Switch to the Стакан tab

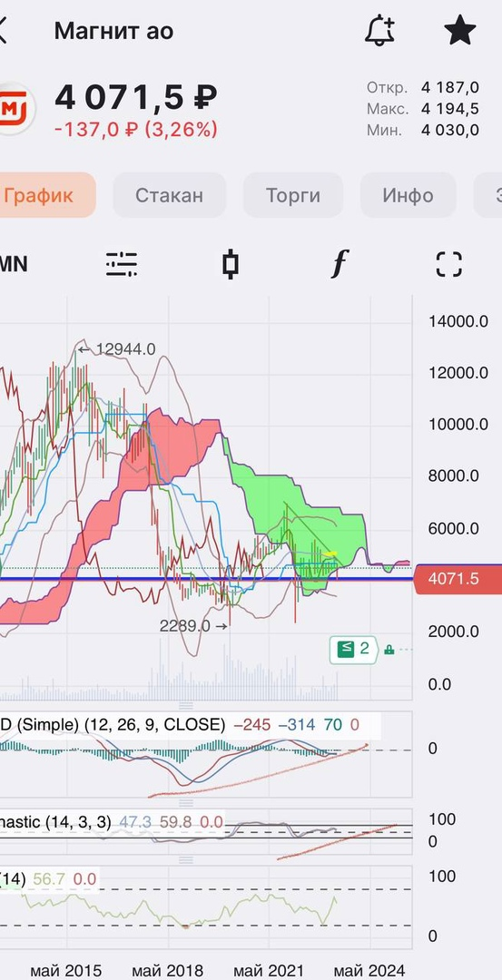(x=170, y=195)
